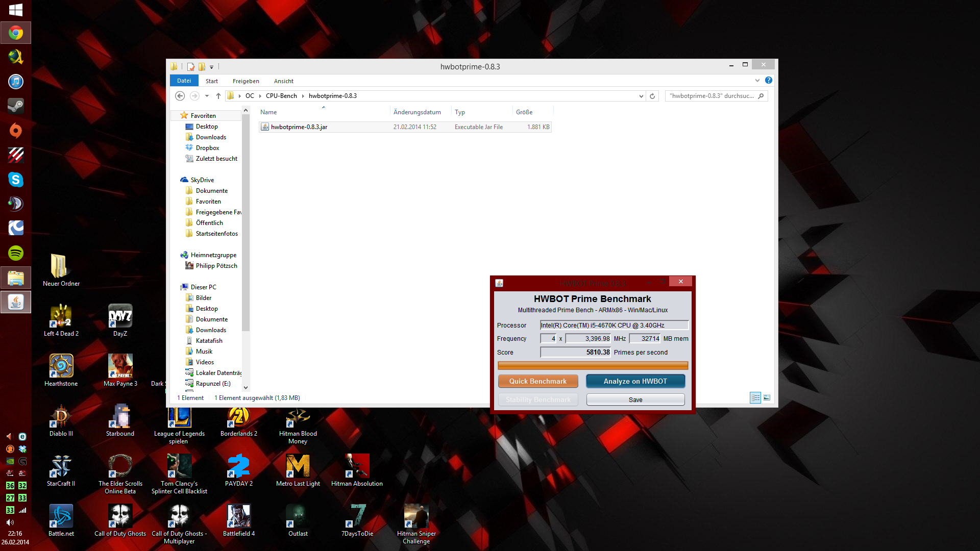Expand the Explorer ribbon with the chevron

(757, 81)
